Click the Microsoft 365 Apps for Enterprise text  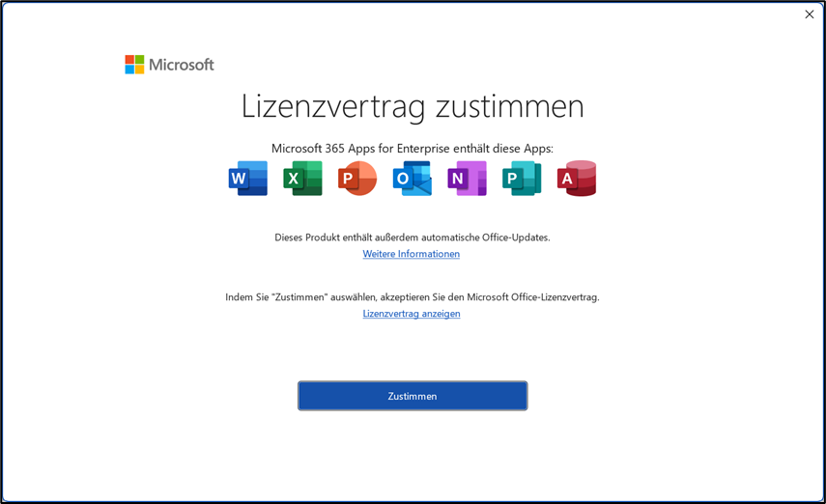[x=413, y=149]
